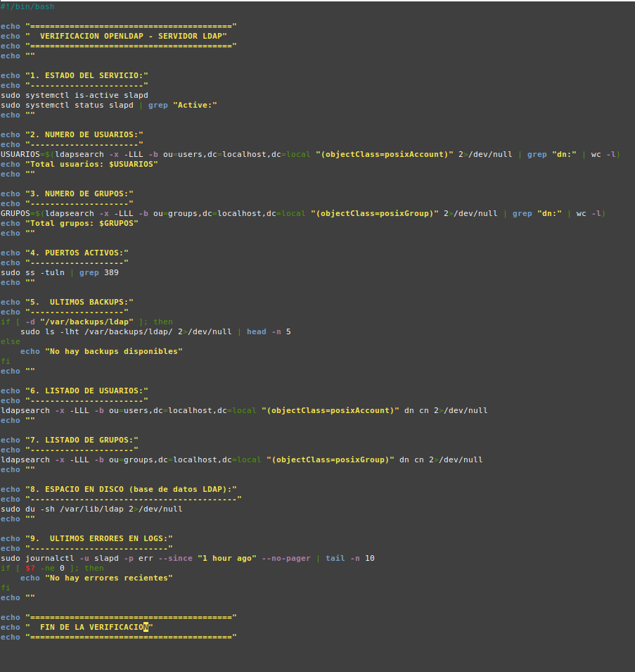Click the "/var/backups/ldap" directory test path
Image resolution: width=635 pixels, height=672 pixels.
(89, 322)
